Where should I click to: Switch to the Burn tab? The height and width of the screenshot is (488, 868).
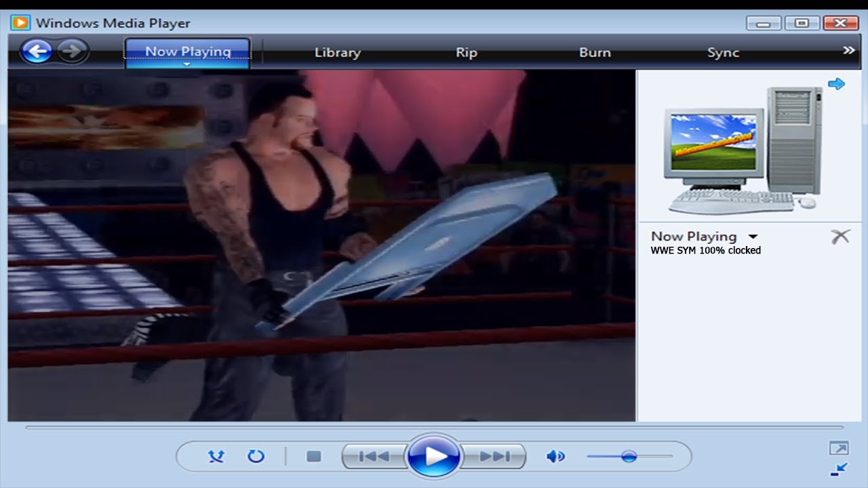pos(595,52)
